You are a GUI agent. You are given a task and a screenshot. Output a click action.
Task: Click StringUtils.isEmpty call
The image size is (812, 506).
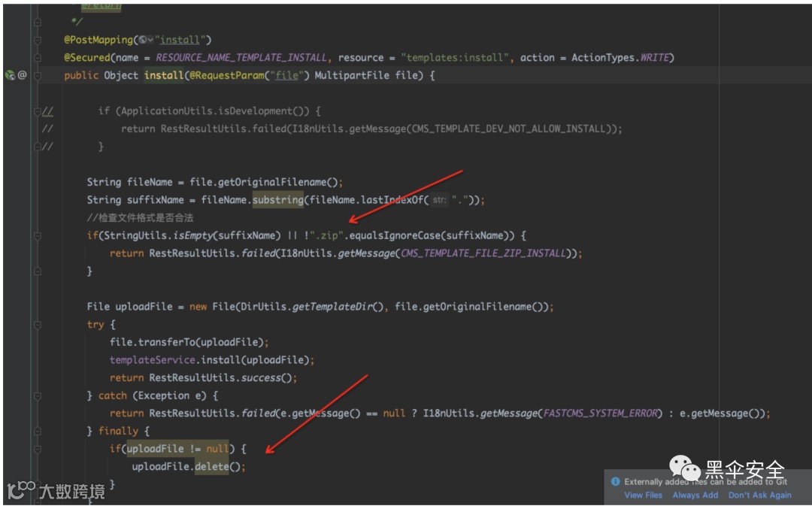point(158,235)
